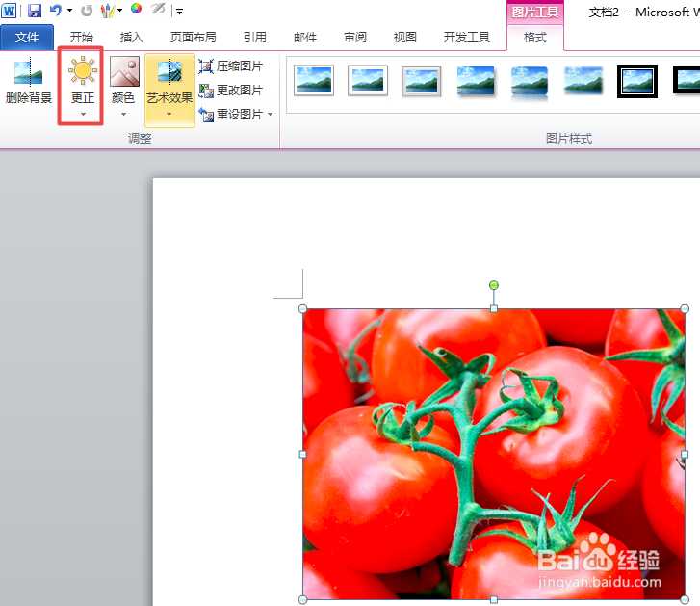Open the 文件 tab
The width and height of the screenshot is (700, 606).
coord(27,37)
